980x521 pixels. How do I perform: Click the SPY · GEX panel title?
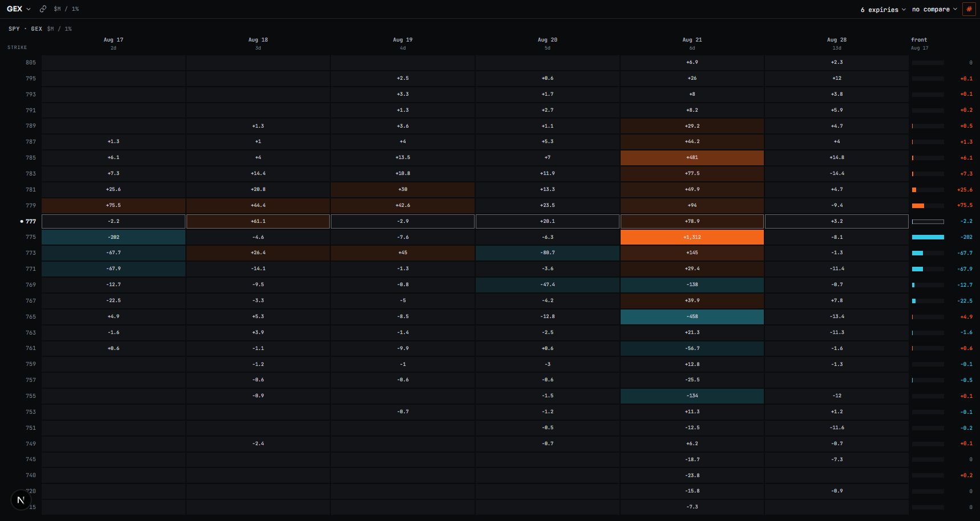[x=25, y=29]
